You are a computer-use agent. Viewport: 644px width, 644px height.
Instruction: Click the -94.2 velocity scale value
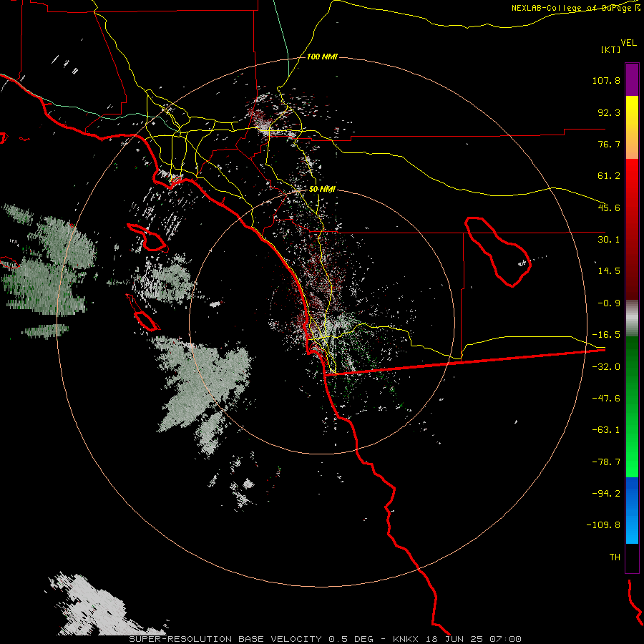pos(606,494)
